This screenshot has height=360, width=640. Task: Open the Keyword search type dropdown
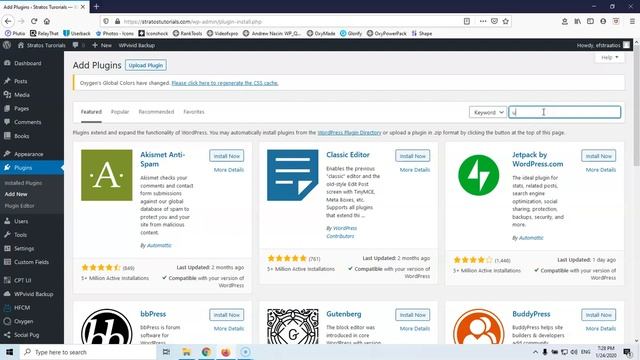(x=488, y=112)
